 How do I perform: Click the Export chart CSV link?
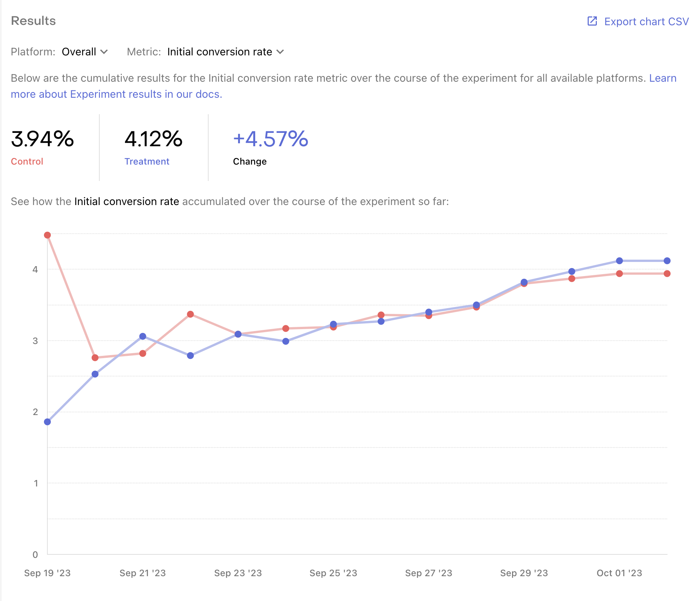coord(638,21)
